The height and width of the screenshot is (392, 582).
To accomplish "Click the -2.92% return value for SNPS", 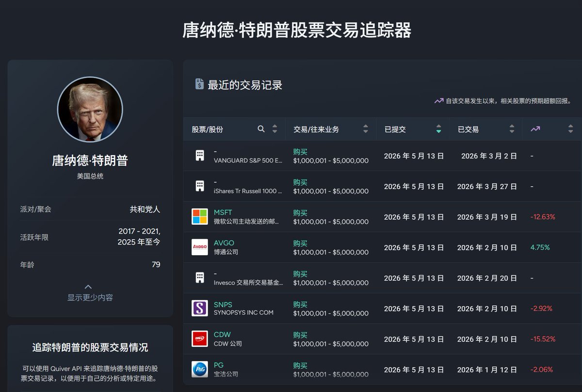I will point(541,309).
